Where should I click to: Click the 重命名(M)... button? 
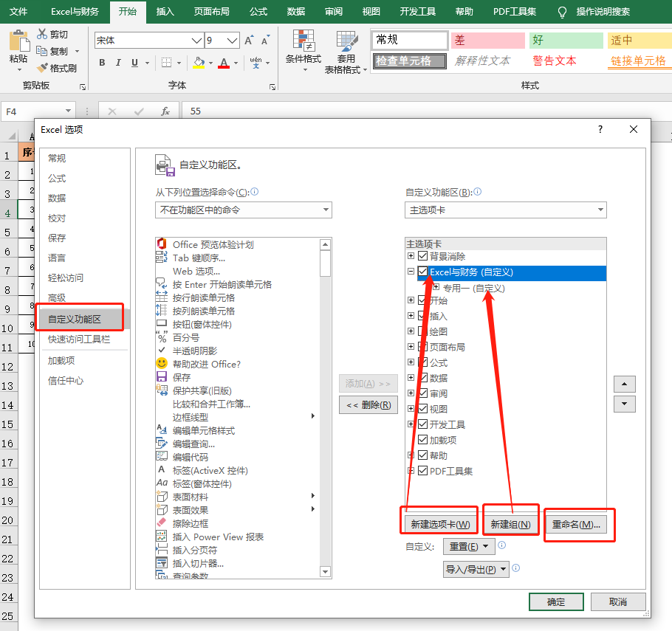[575, 524]
